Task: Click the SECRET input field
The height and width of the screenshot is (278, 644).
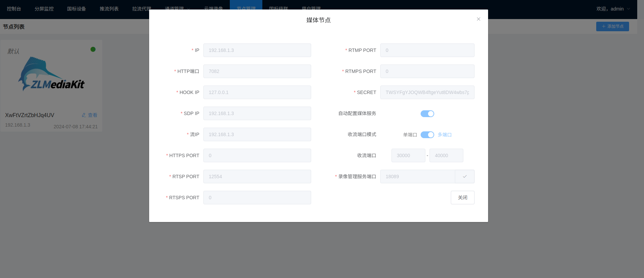Action: tap(427, 92)
